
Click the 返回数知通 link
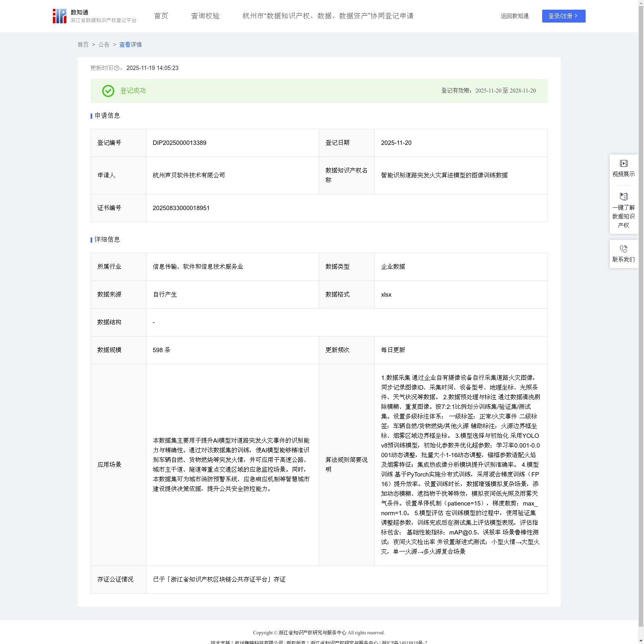(514, 16)
